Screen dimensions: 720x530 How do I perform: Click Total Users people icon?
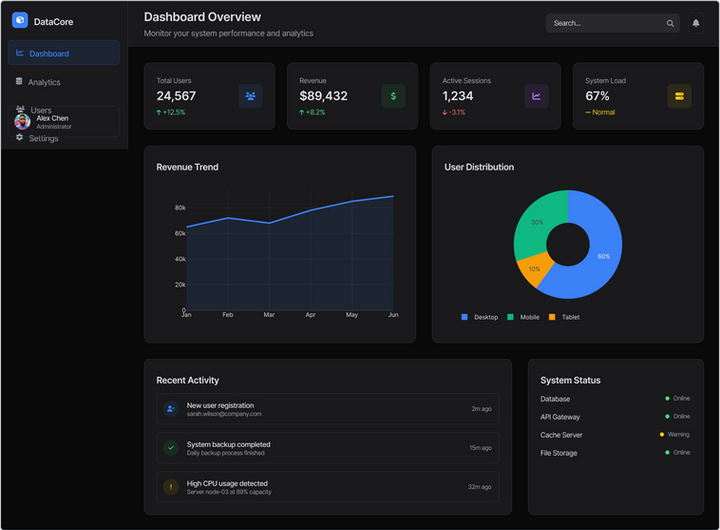tap(250, 96)
